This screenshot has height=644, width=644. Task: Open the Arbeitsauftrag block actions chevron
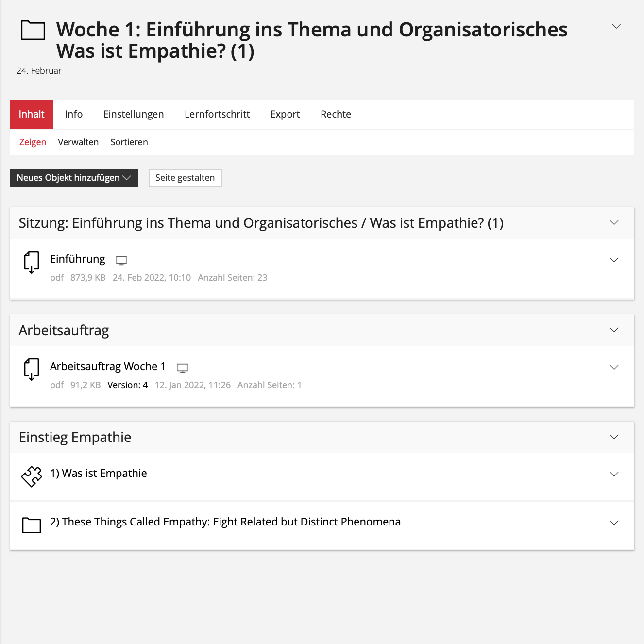[x=614, y=330]
